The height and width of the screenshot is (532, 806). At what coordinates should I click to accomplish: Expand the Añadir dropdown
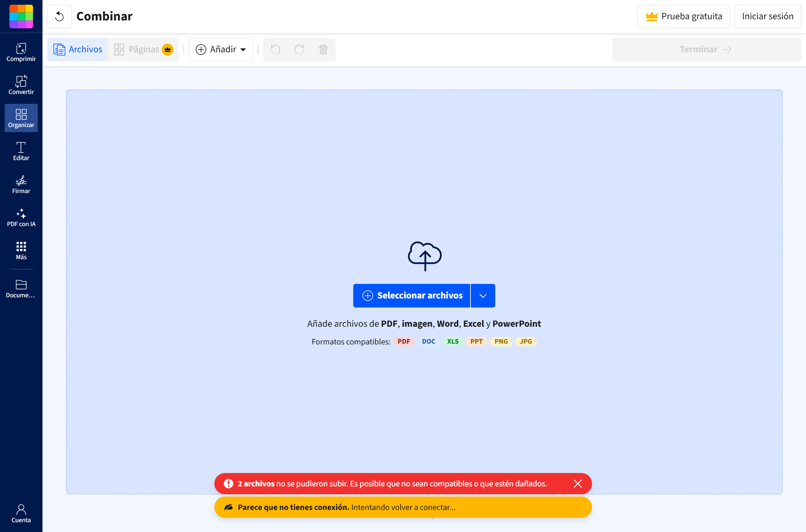tap(221, 50)
